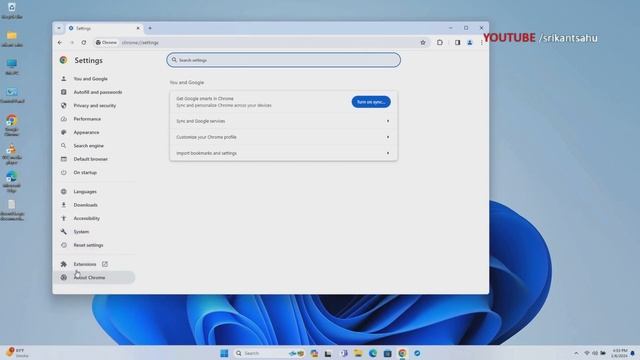
Task: Open Downloads settings
Action: pyautogui.click(x=85, y=205)
